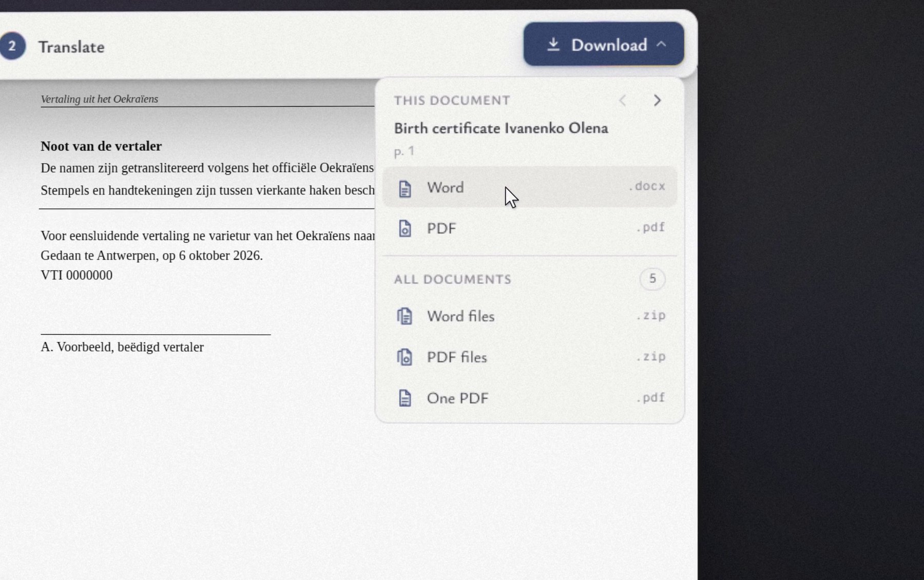The width and height of the screenshot is (924, 580).
Task: Click the 'VTI 0000000' line
Action: [x=76, y=275]
